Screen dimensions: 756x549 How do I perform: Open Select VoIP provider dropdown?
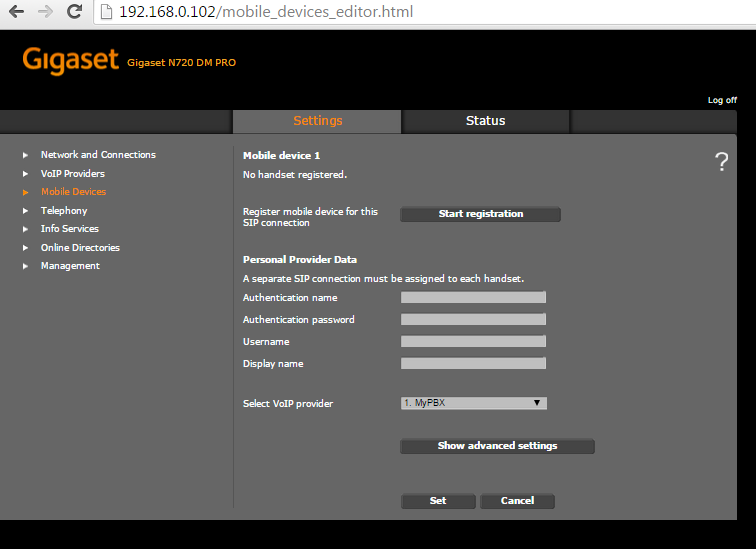click(473, 403)
